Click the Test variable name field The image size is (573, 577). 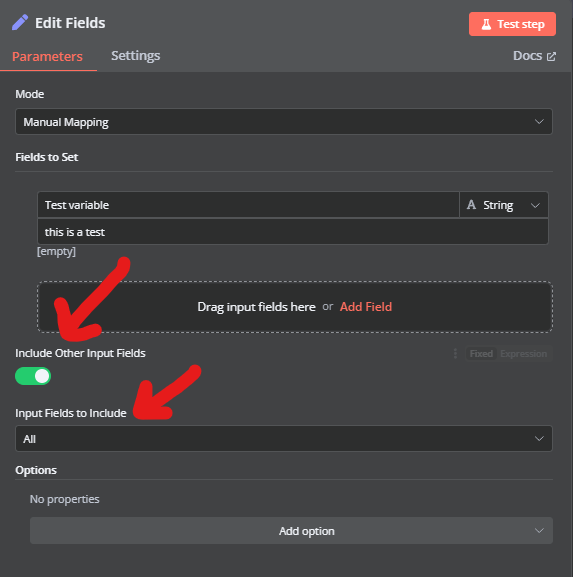[x=248, y=205]
